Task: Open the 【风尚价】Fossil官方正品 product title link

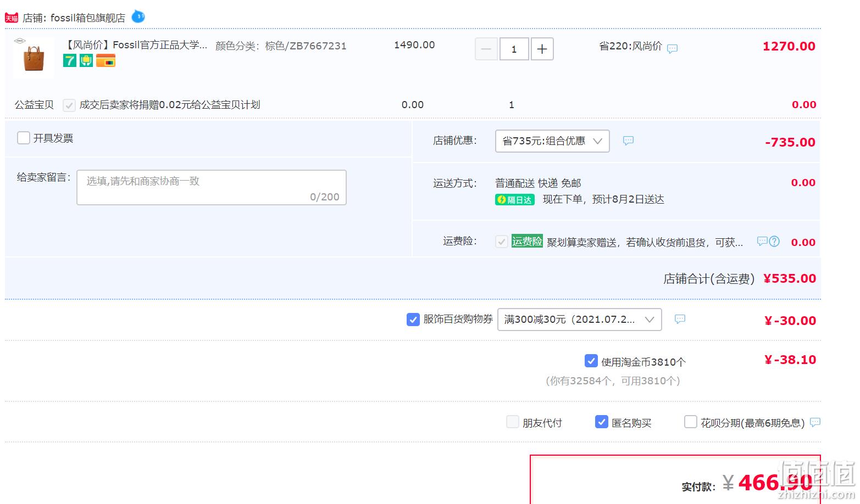Action: [136, 45]
